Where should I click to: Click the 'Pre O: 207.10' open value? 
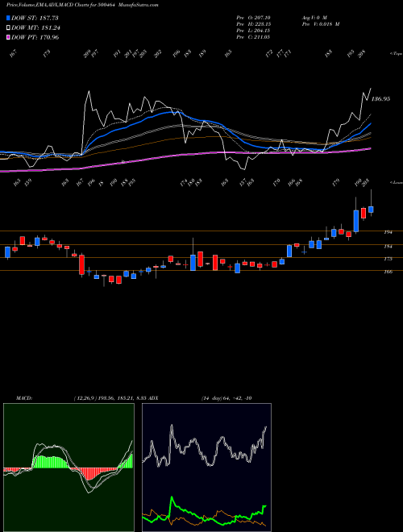click(x=253, y=18)
